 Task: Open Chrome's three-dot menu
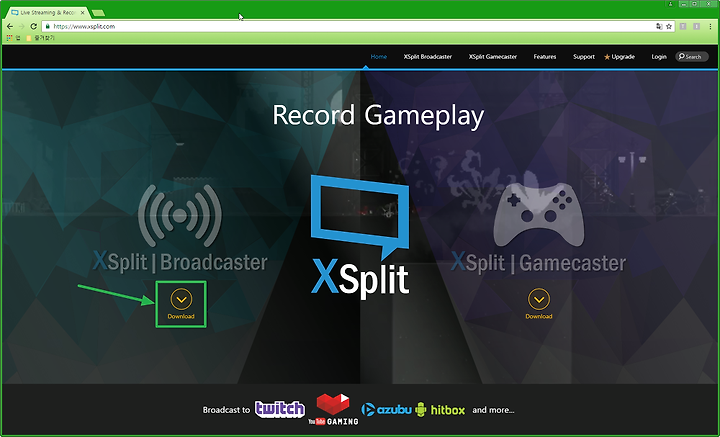pyautogui.click(x=710, y=27)
